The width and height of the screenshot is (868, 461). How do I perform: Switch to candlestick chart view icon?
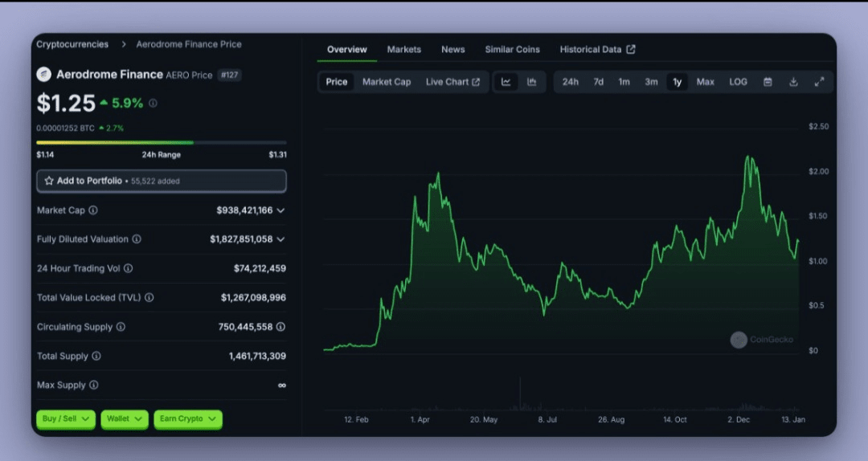[x=531, y=82]
